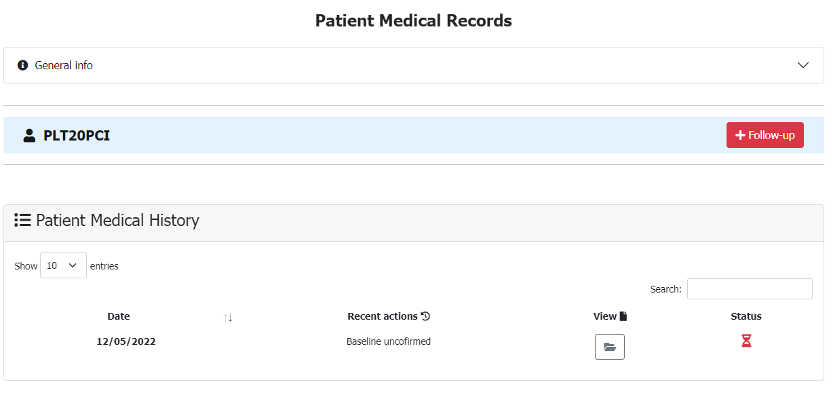
Task: Click the history clock icon beside Recent actions
Action: 425,317
